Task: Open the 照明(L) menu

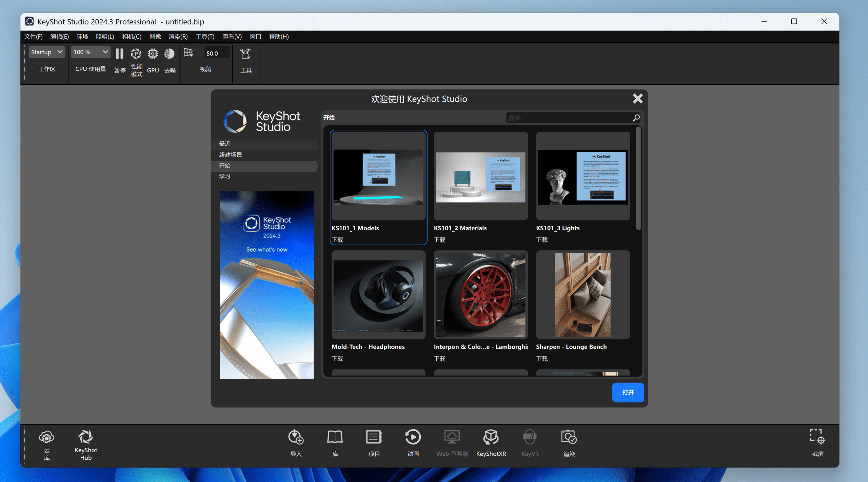Action: tap(105, 37)
